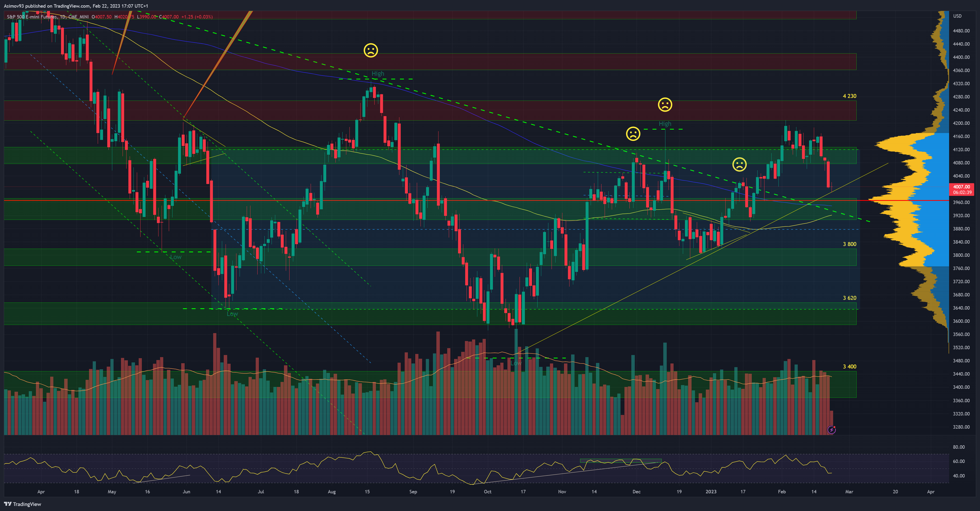Click the yellow '3 800' price annotation
The image size is (980, 511).
click(x=849, y=244)
